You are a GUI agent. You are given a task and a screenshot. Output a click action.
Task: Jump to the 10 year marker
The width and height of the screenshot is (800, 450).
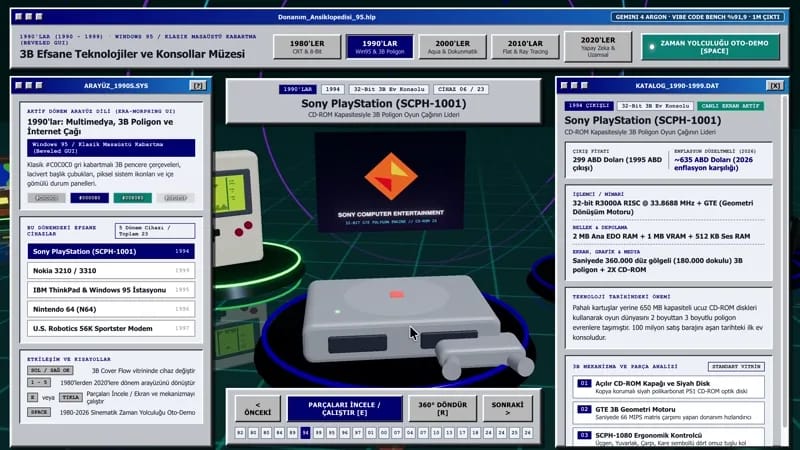coord(436,433)
